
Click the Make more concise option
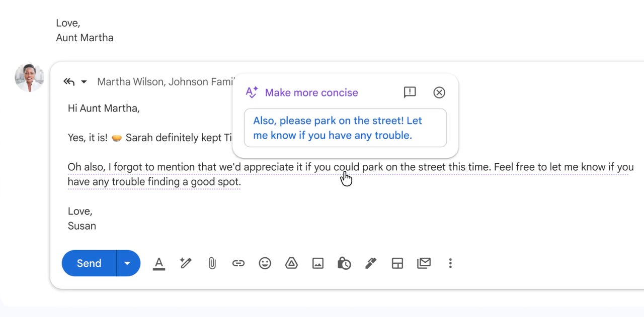click(311, 92)
